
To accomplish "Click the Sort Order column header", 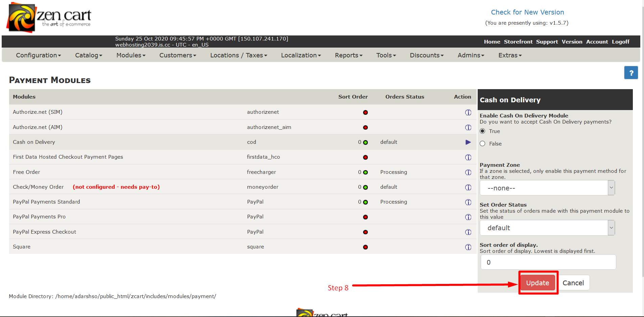I will [x=353, y=97].
